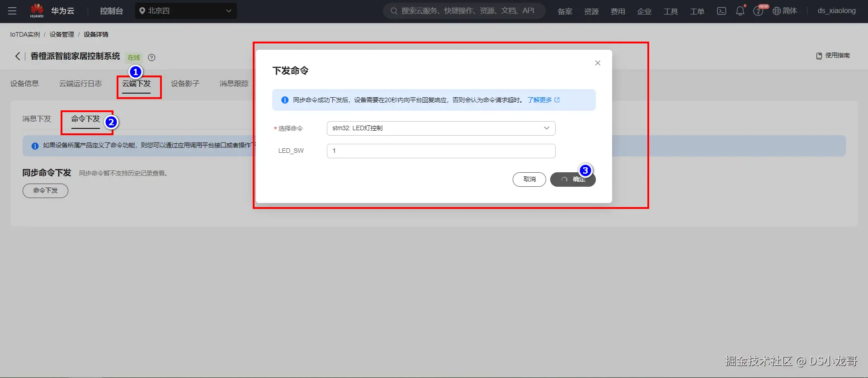Open the ds_xiaolong account menu
Screen dimensions: 868x378
click(x=836, y=11)
